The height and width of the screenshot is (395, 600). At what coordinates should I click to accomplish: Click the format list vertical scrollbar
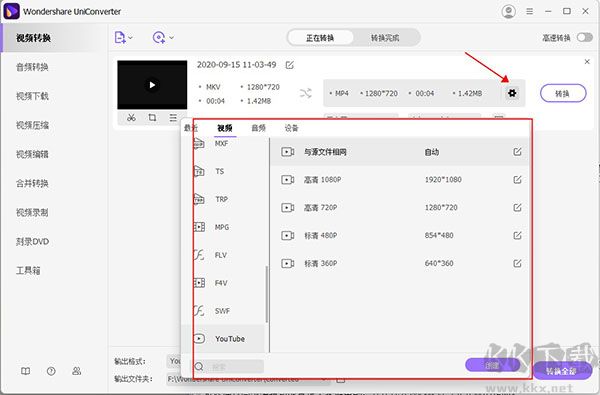266,294
